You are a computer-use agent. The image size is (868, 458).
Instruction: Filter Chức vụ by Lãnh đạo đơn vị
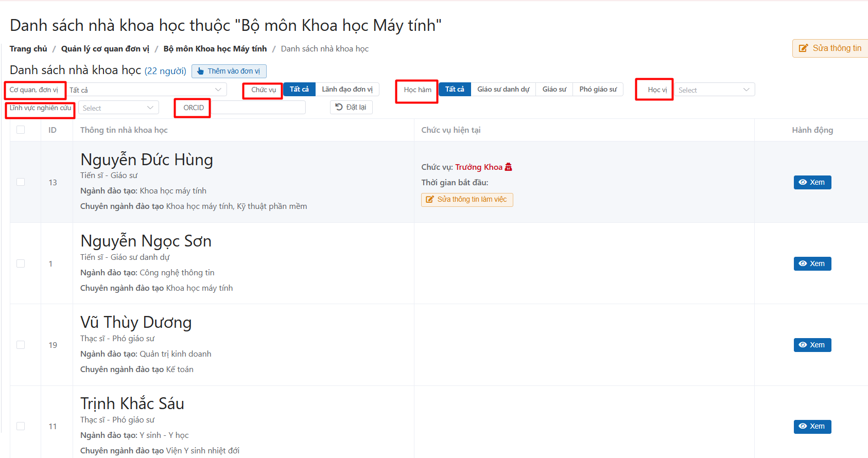tap(347, 90)
